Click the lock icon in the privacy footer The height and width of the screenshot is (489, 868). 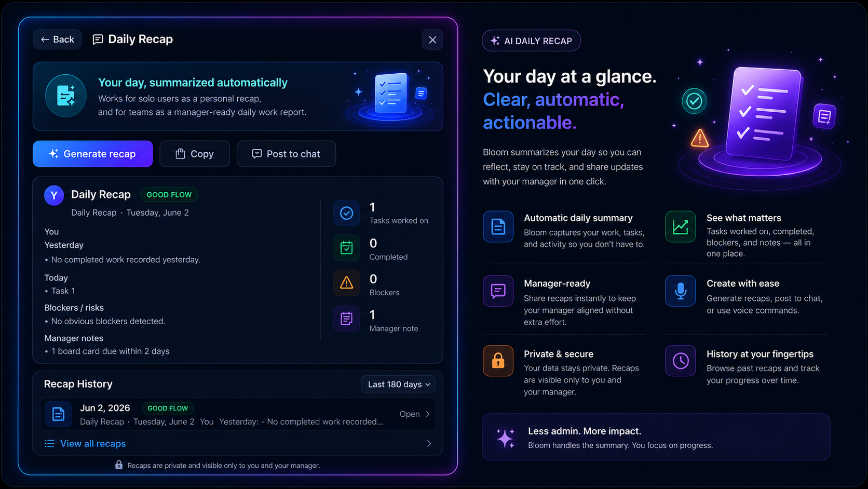pos(119,465)
